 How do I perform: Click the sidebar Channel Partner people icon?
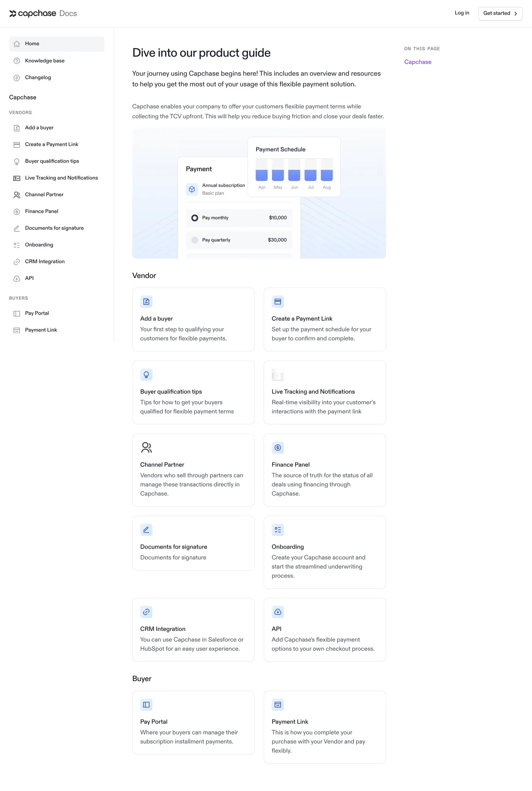17,195
